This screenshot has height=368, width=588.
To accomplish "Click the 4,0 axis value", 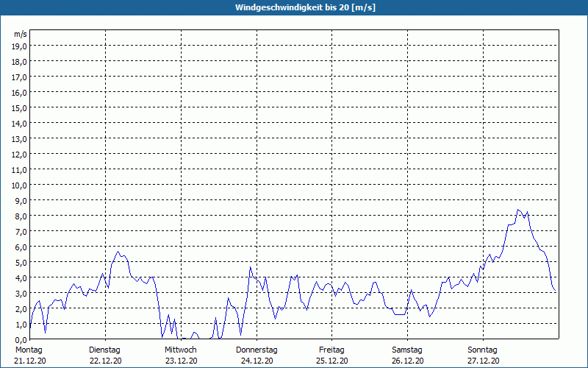I will point(21,278).
